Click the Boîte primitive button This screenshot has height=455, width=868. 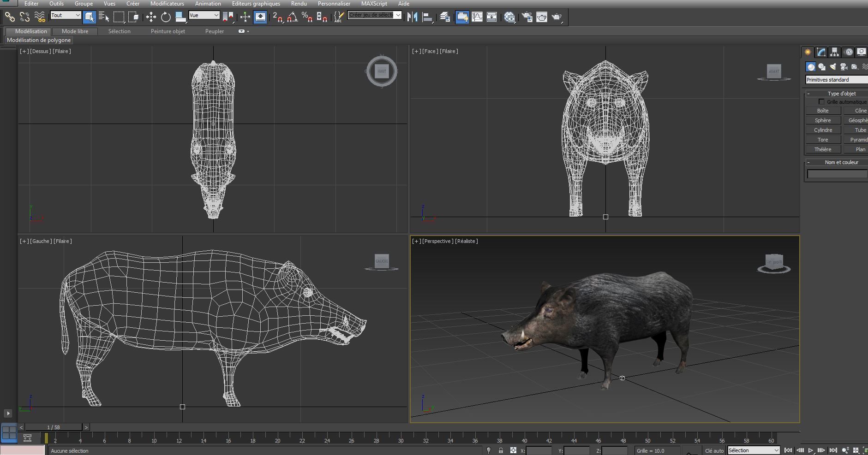(x=823, y=111)
